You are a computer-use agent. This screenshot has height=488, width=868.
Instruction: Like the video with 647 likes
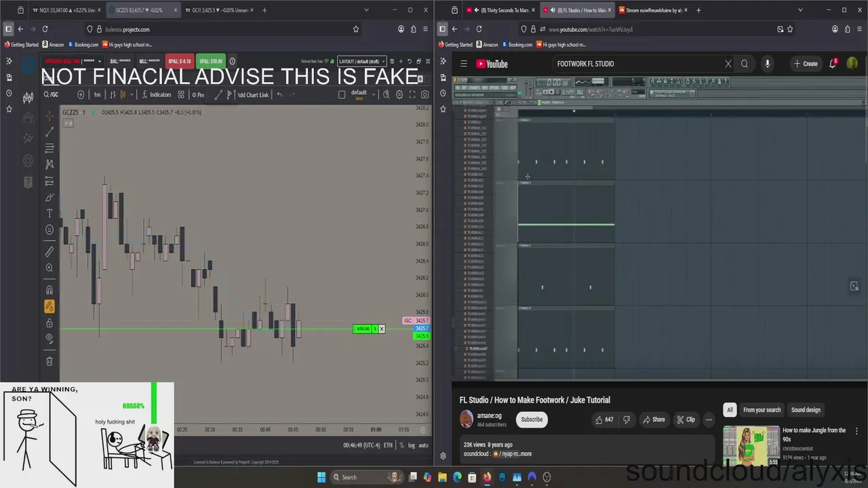605,420
